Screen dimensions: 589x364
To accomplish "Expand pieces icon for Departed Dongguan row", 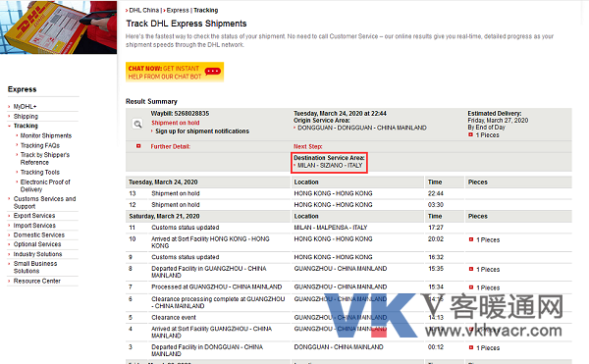I will pos(471,348).
